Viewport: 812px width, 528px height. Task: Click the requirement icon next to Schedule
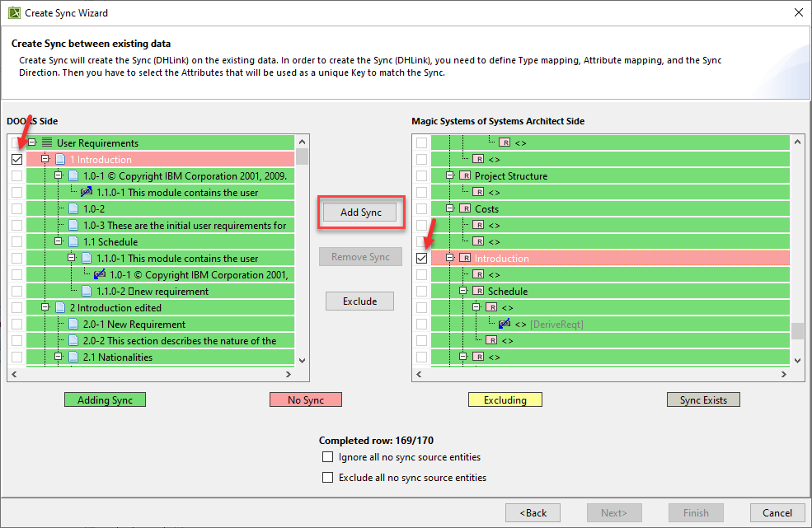click(477, 292)
